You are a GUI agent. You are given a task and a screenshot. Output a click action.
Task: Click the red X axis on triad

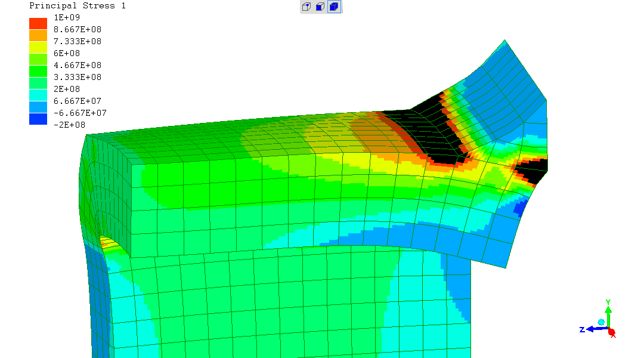pyautogui.click(x=612, y=333)
